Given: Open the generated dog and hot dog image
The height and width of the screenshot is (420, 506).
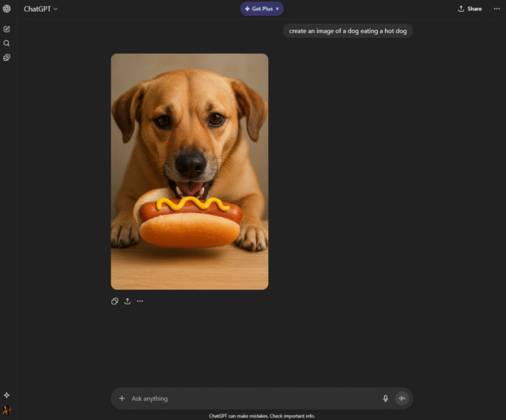Looking at the screenshot, I should tap(189, 171).
